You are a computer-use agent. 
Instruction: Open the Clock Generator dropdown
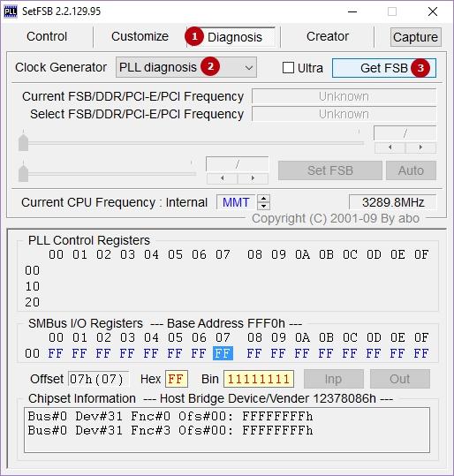coord(186,67)
